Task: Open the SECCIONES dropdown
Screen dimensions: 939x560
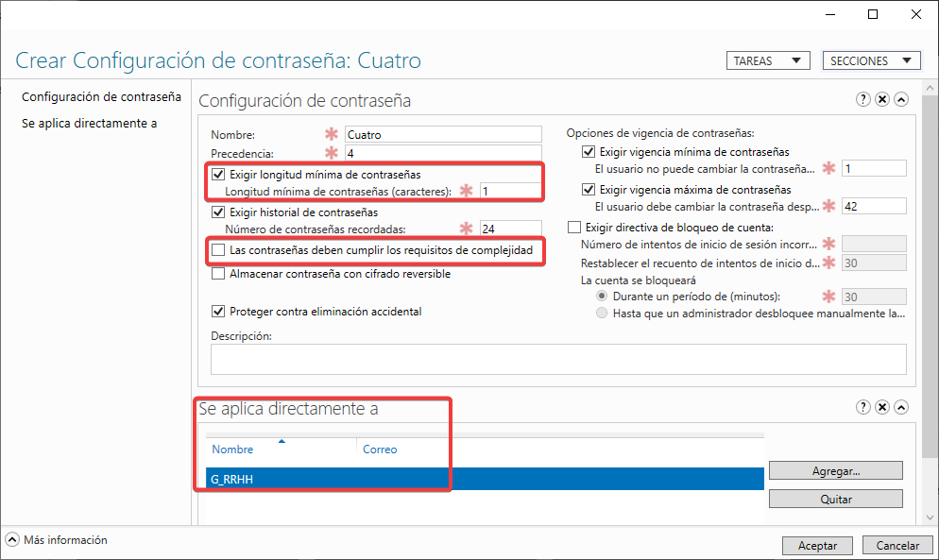Action: pyautogui.click(x=871, y=60)
